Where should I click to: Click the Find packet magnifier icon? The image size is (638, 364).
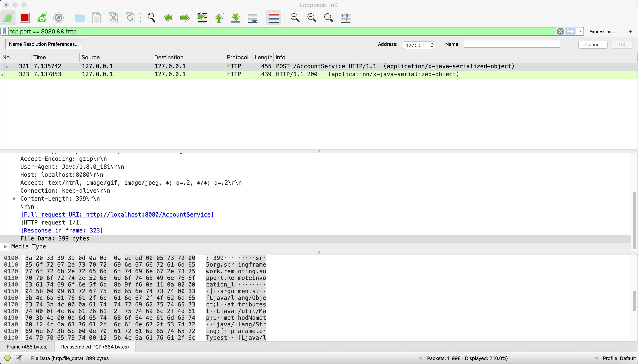(151, 18)
